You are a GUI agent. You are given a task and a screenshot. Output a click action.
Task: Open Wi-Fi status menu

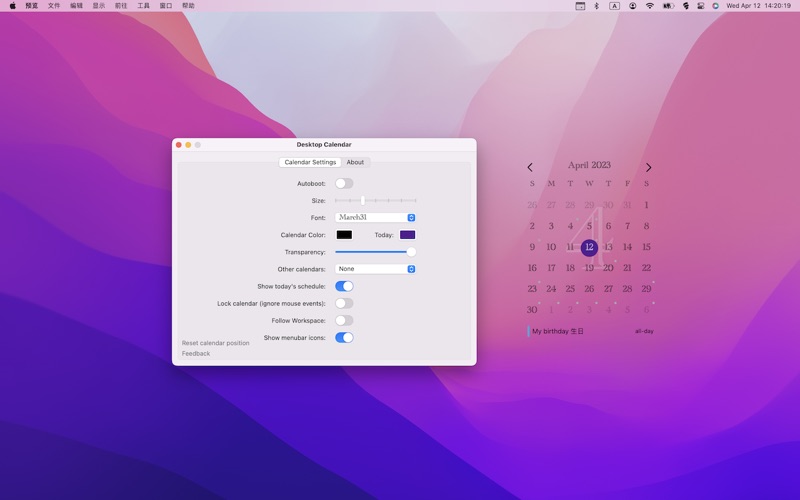649,6
